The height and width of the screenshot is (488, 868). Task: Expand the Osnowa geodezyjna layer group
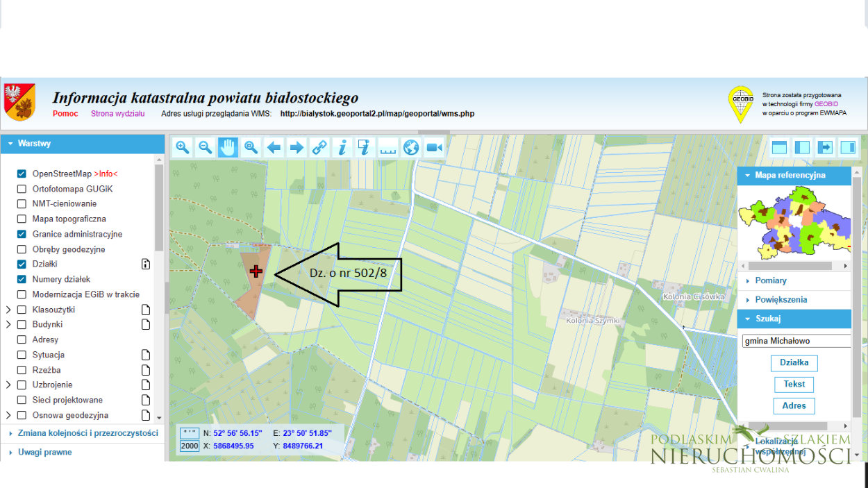[x=8, y=415]
